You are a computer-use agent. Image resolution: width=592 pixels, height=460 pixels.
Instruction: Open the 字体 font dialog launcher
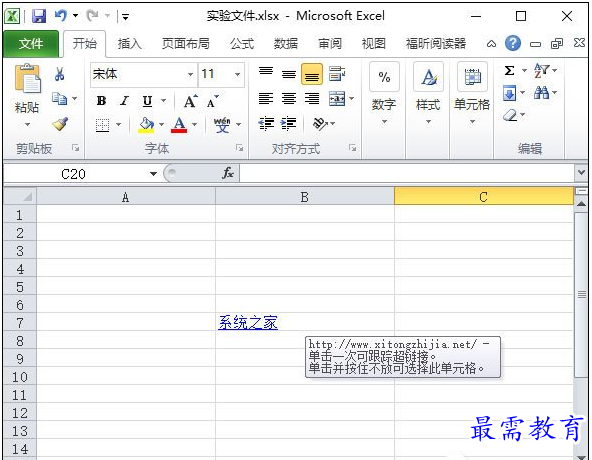pos(239,148)
